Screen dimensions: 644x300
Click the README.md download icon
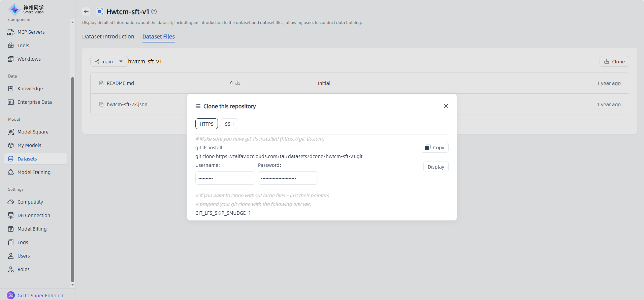[238, 83]
